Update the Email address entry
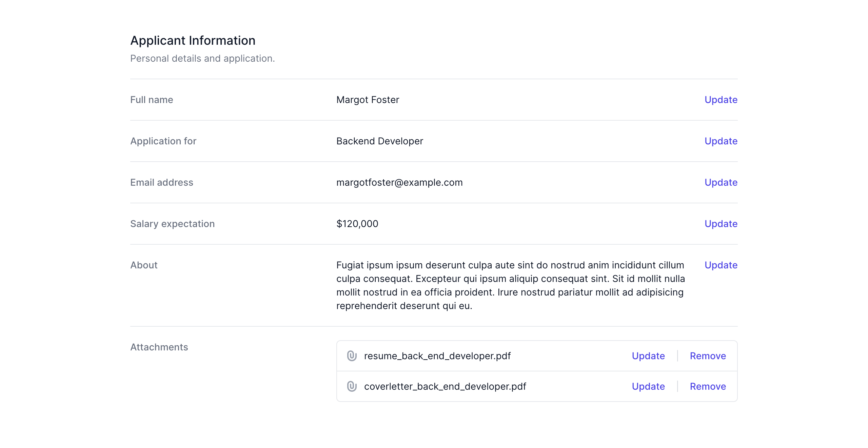 pos(721,182)
